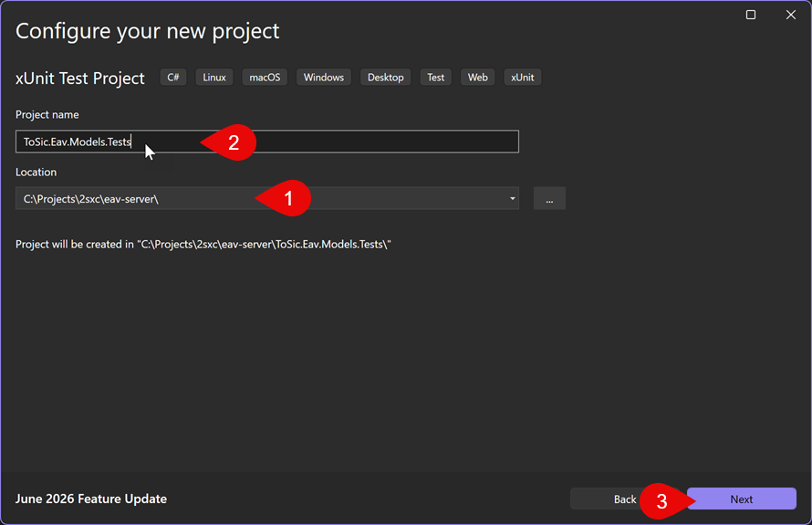
Task: Maximize the dialog window
Action: 751,15
